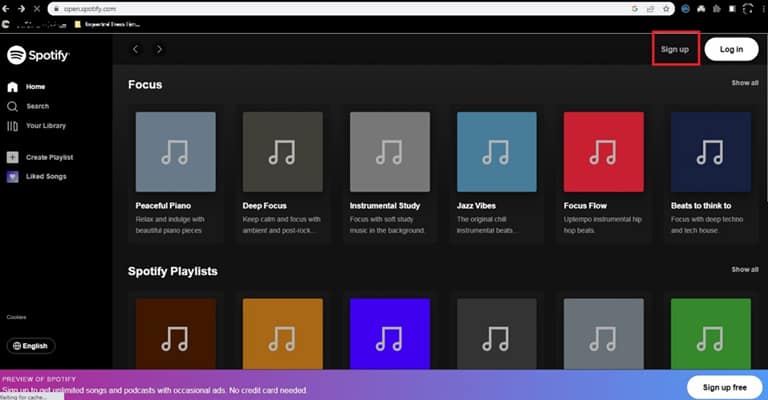Click the browser back arrow

[6, 9]
